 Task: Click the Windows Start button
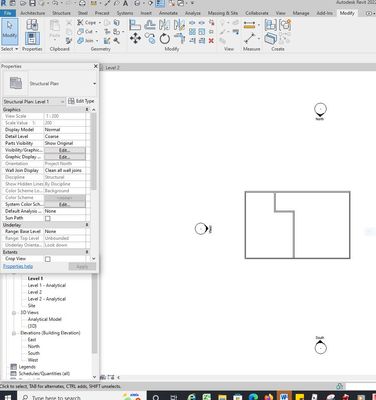click(7, 397)
